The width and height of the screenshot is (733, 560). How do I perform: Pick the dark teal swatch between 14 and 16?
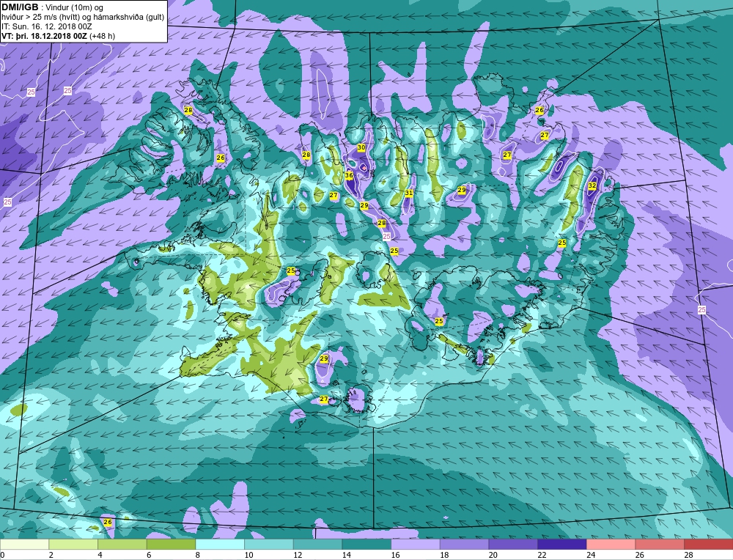366,544
